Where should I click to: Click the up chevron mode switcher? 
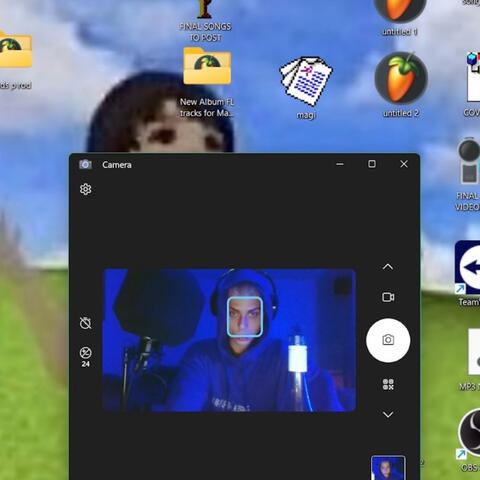click(388, 267)
